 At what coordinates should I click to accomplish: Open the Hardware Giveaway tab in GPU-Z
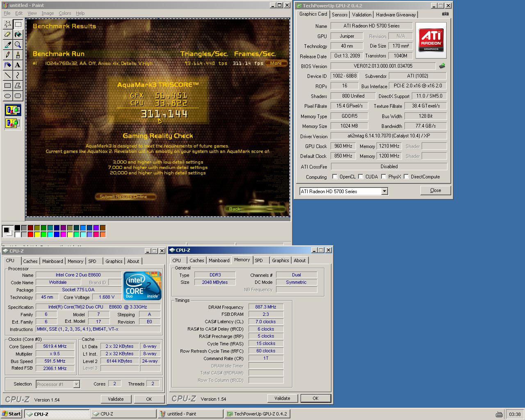tap(396, 15)
